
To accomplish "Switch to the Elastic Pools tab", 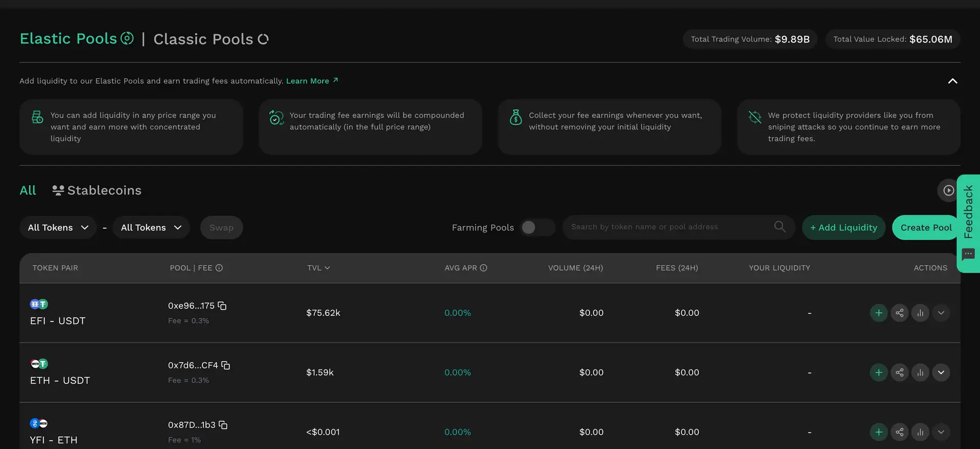I will point(77,39).
